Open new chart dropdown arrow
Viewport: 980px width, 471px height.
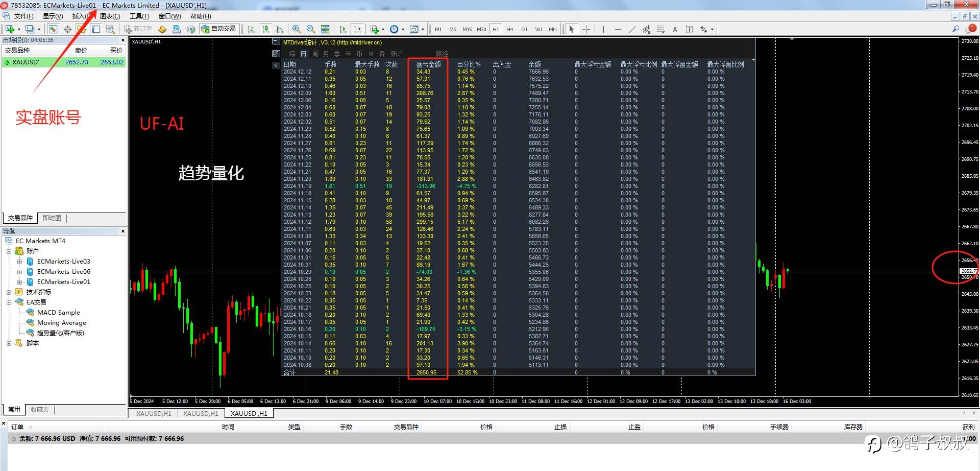click(x=19, y=29)
